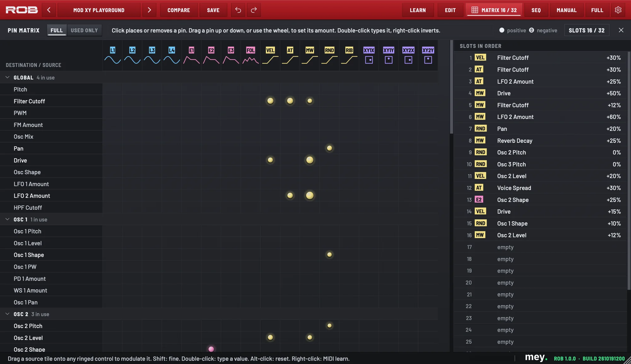Remove the RND pin on Pan row
Image resolution: width=631 pixels, height=364 pixels.
point(329,148)
